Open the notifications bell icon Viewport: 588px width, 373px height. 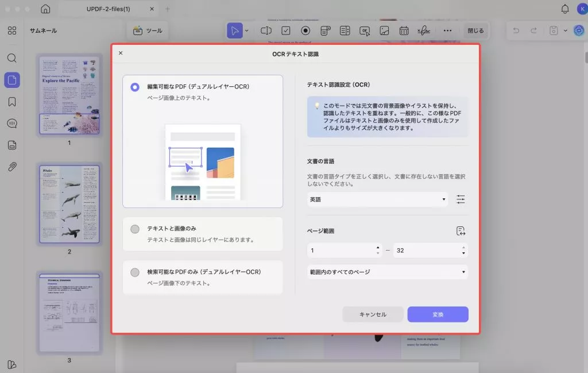tap(565, 9)
